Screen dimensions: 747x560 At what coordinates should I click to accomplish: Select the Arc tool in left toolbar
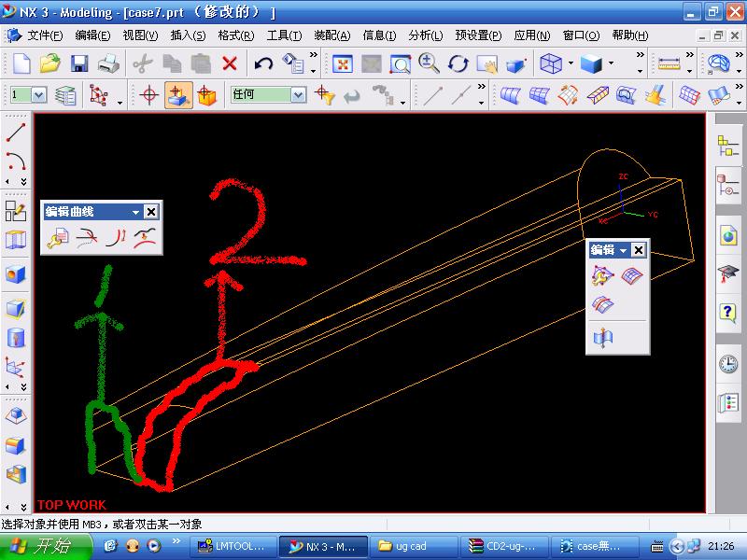pyautogui.click(x=16, y=161)
